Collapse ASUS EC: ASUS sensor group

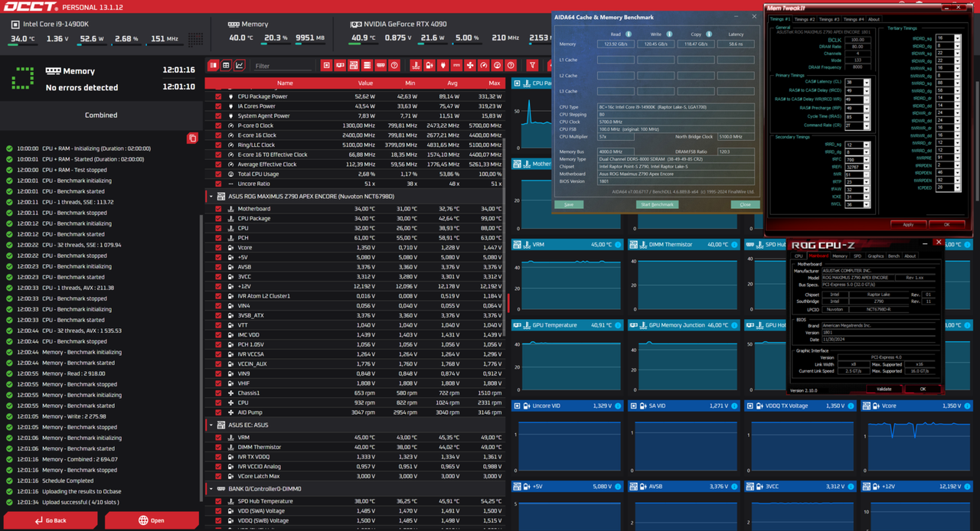tap(211, 425)
